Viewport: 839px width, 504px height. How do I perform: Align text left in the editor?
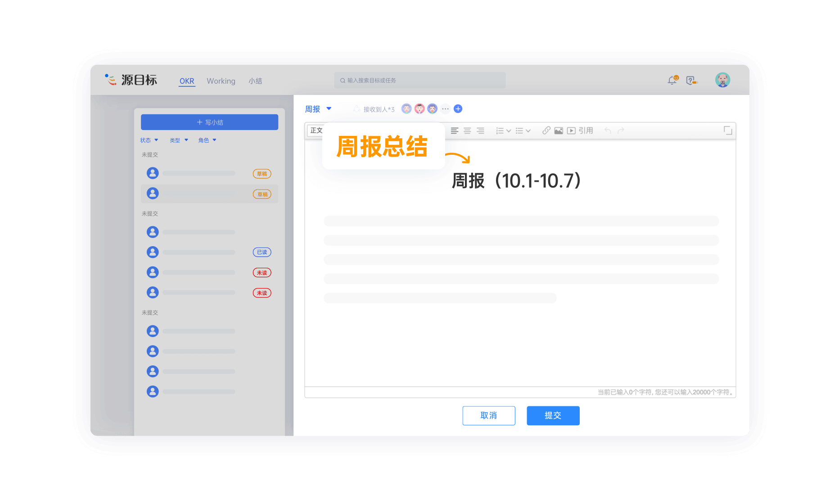pos(455,130)
